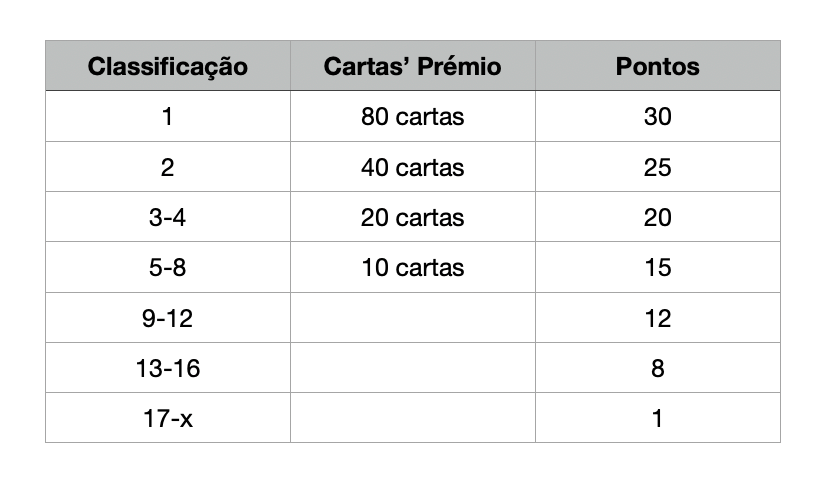Viewport: 826px width, 488px height.
Task: Click the 17-x classification cell
Action: (167, 418)
